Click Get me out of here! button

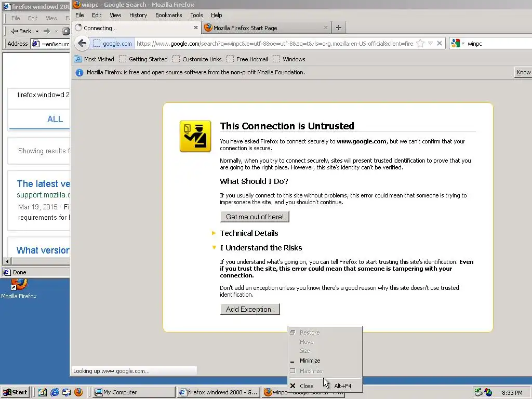[x=255, y=217]
